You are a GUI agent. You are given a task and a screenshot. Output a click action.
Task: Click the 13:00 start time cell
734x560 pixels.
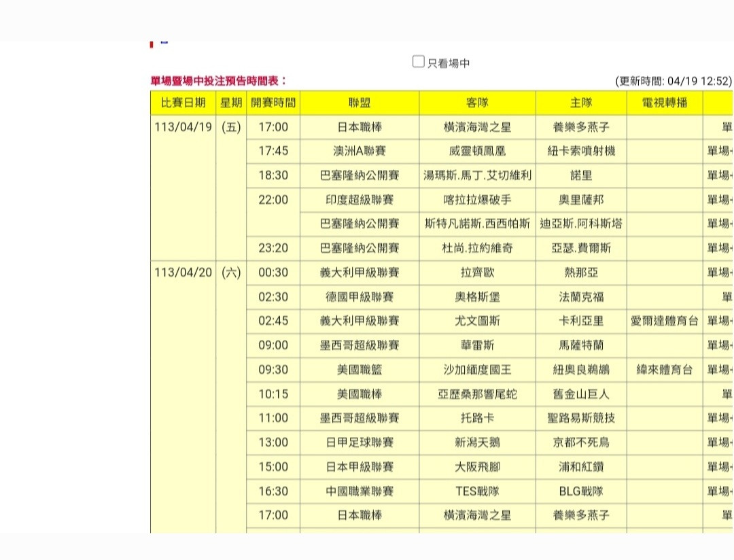(273, 442)
